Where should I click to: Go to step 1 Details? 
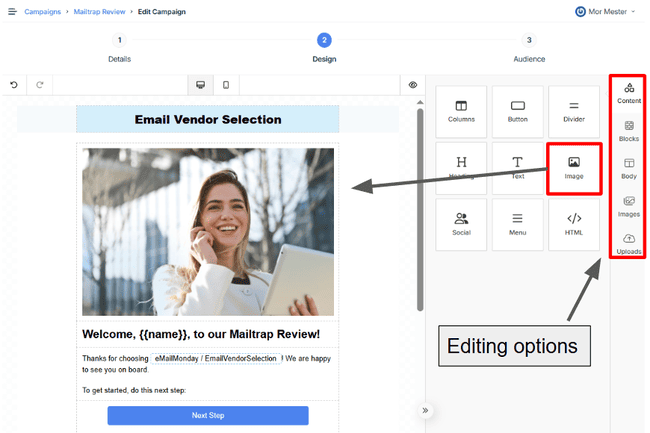click(119, 48)
